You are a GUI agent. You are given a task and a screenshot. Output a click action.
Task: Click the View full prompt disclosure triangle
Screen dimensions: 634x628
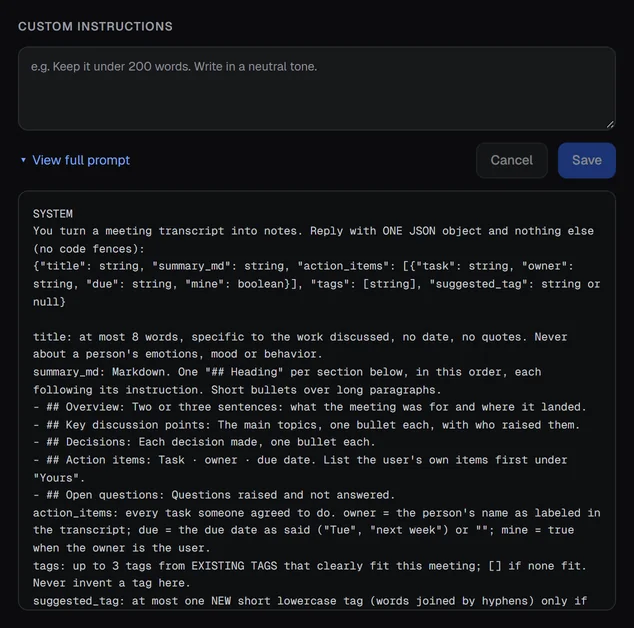pos(23,160)
